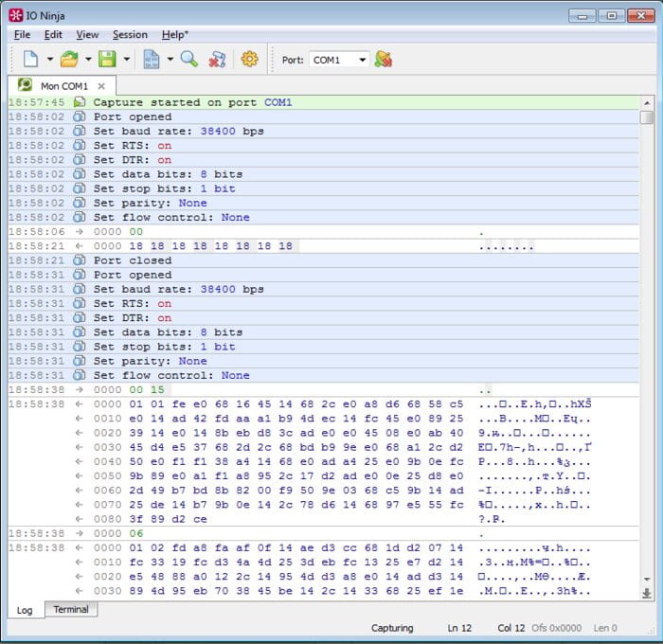Click 'Port closed' log line

pos(324,260)
